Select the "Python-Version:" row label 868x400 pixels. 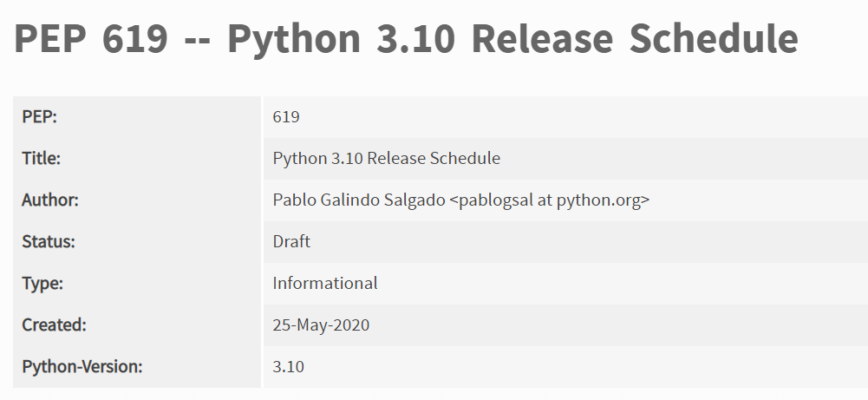[82, 367]
